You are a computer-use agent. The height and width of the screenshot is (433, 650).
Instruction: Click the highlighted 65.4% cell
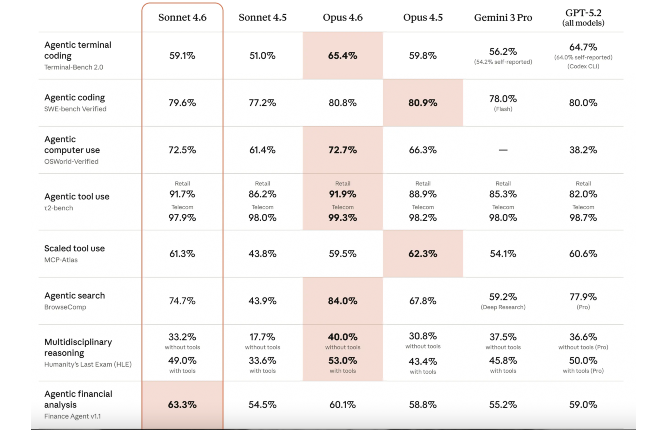click(342, 57)
